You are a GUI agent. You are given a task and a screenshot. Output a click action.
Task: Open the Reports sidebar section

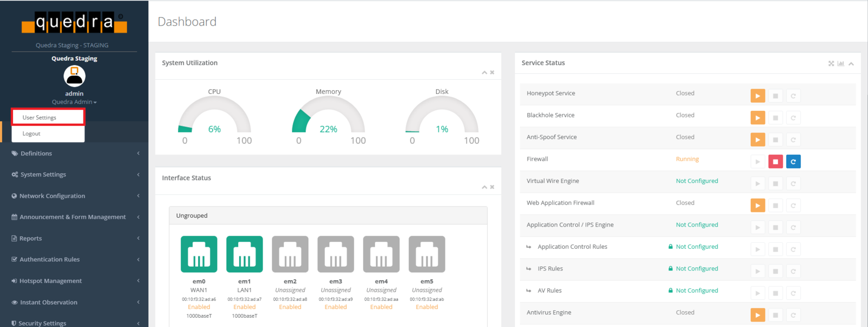point(31,238)
